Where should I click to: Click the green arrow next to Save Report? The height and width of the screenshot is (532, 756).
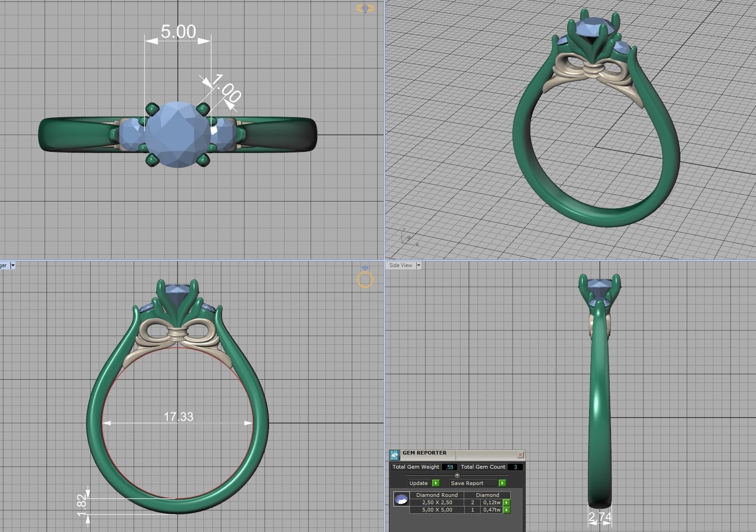tap(502, 483)
